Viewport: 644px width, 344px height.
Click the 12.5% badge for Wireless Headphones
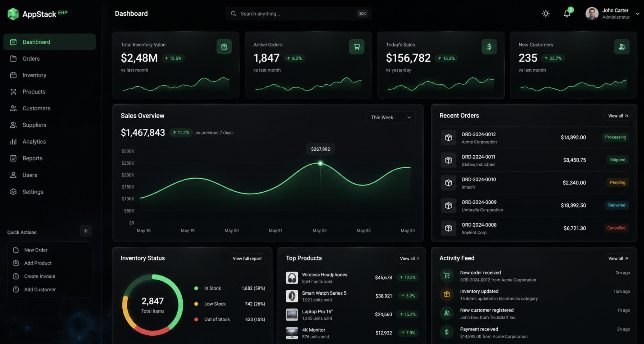[x=407, y=277]
